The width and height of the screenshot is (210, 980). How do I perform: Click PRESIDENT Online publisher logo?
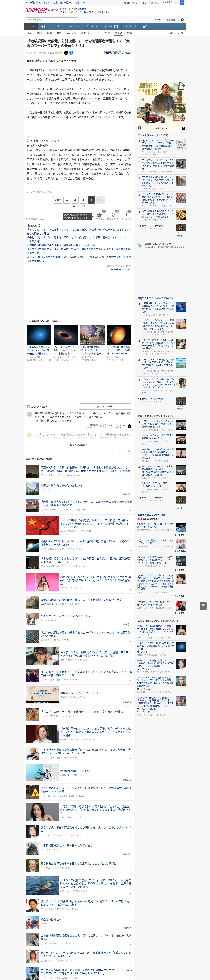coord(117,53)
